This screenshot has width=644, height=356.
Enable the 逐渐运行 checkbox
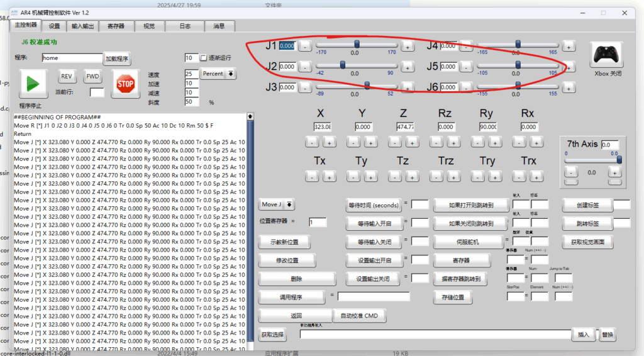coord(203,58)
